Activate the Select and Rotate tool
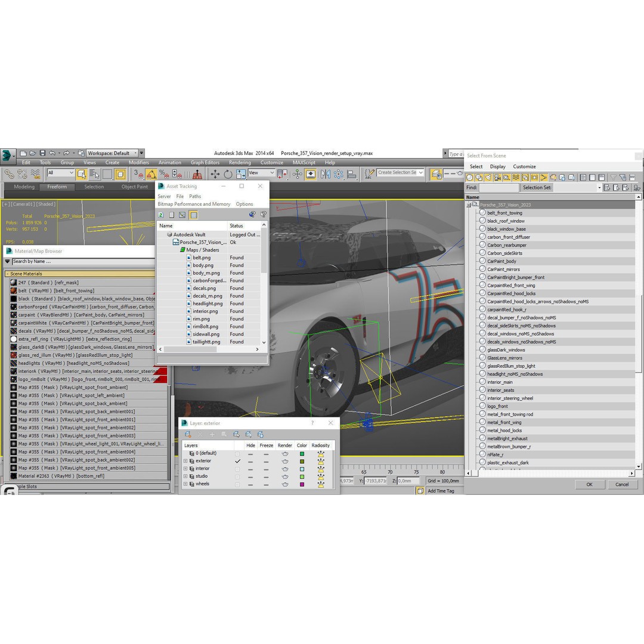Viewport: 644px width, 644px height. point(228,174)
